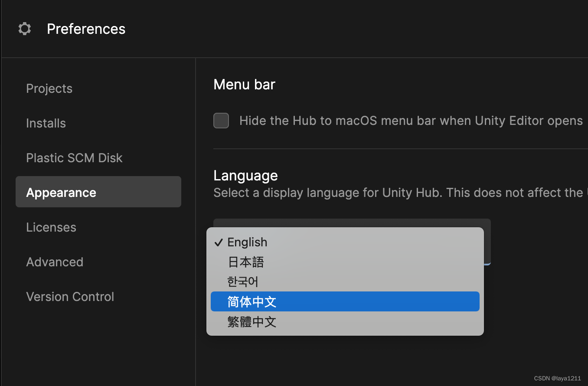Go to Plastic SCM Disk settings
Screen dimensions: 588x386
74,158
